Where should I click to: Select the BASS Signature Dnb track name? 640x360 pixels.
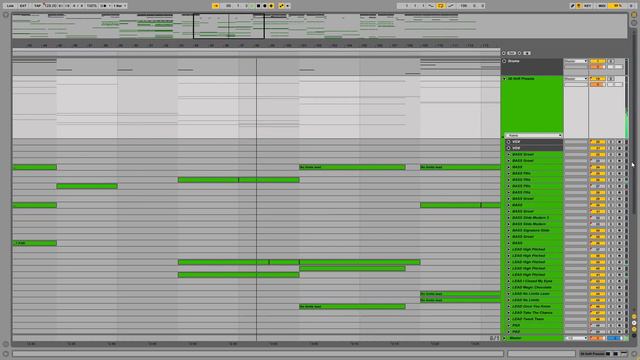[x=531, y=230]
